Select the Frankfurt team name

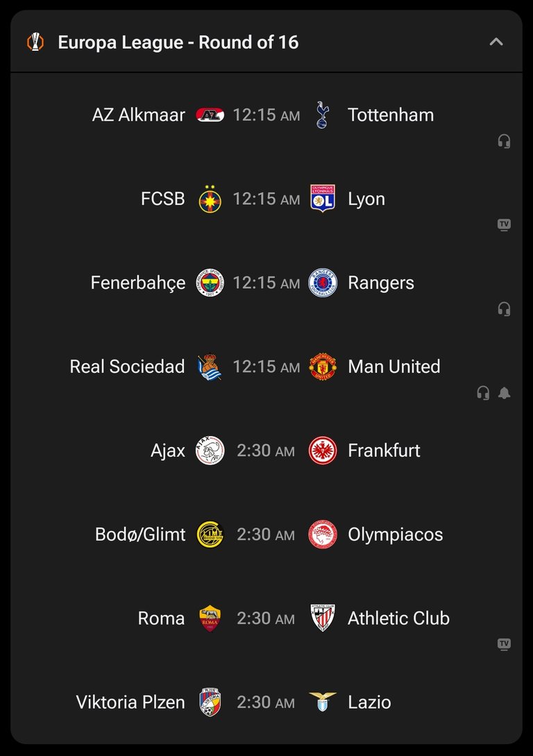point(384,451)
